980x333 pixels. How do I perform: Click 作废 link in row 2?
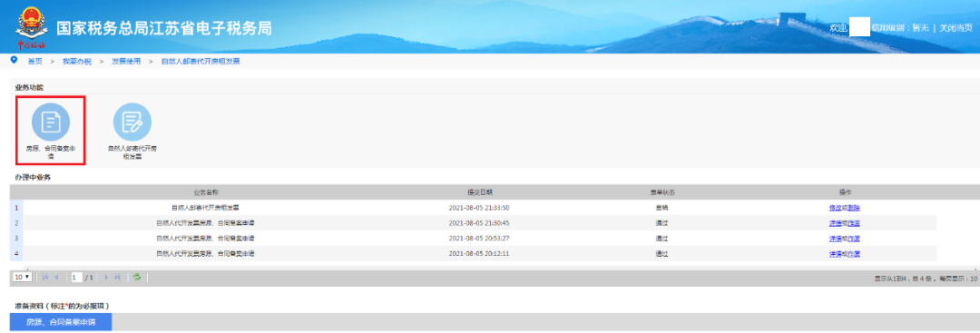click(x=854, y=223)
